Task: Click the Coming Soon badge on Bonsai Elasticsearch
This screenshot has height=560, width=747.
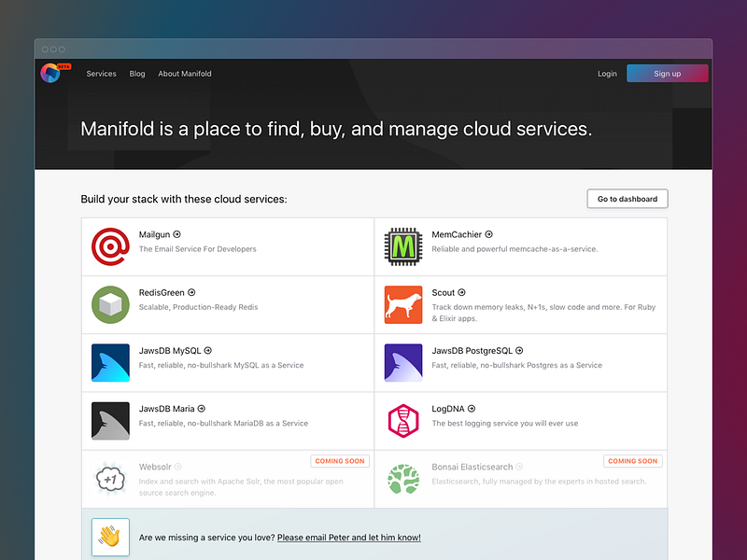Action: pyautogui.click(x=633, y=461)
